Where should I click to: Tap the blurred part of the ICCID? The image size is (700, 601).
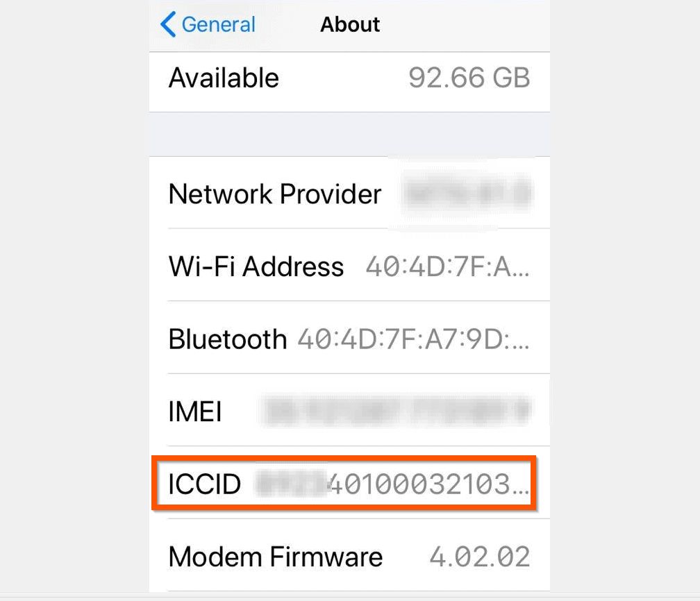coord(292,484)
